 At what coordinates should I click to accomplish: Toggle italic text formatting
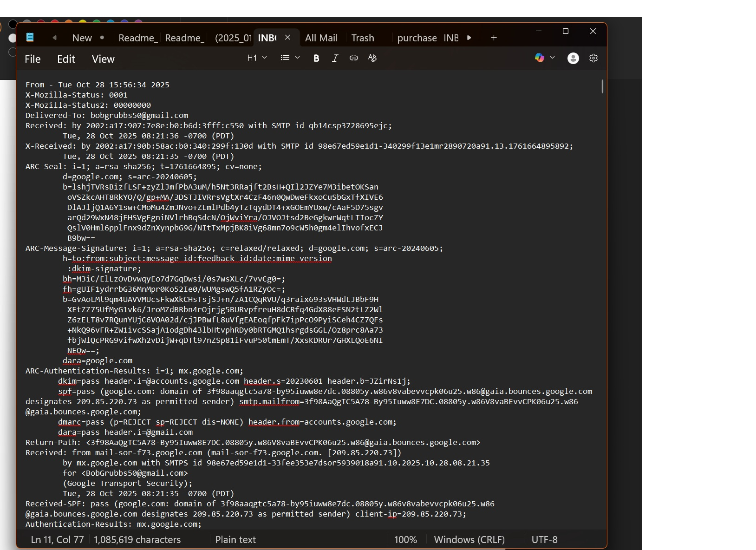(x=335, y=58)
